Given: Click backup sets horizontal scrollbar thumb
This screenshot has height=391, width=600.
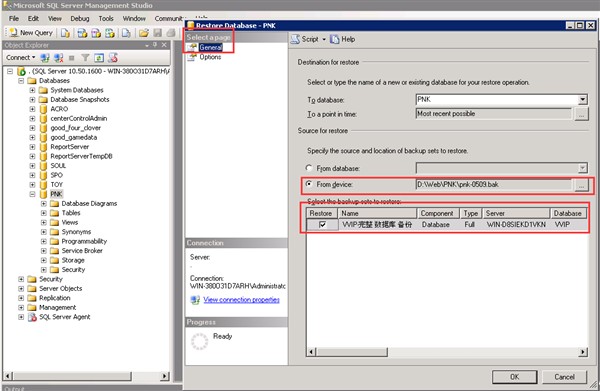Looking at the screenshot, I should click(x=352, y=352).
